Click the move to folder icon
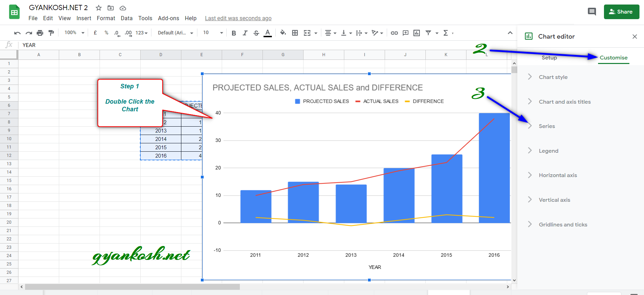The image size is (644, 295). pos(111,8)
